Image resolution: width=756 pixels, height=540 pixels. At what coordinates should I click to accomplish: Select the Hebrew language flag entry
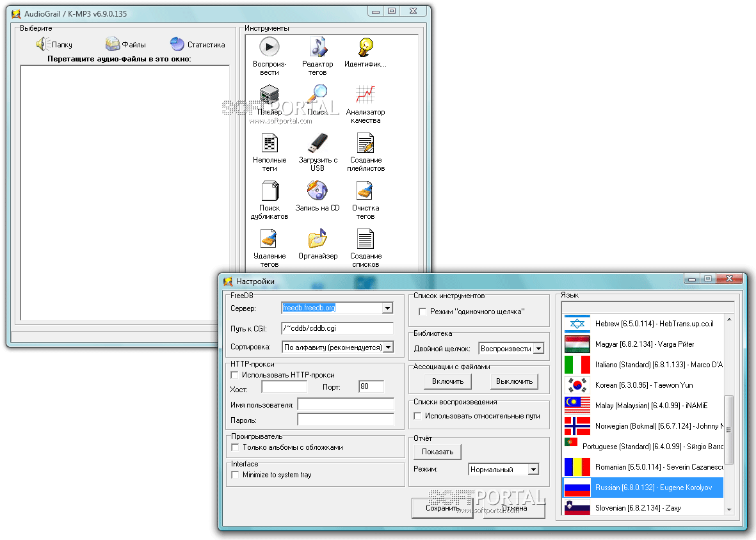[644, 324]
